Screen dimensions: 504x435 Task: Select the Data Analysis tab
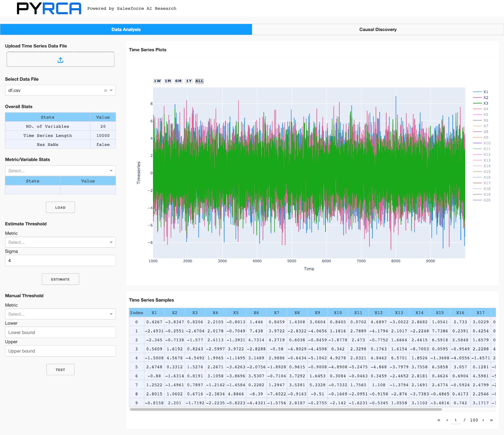pos(126,30)
